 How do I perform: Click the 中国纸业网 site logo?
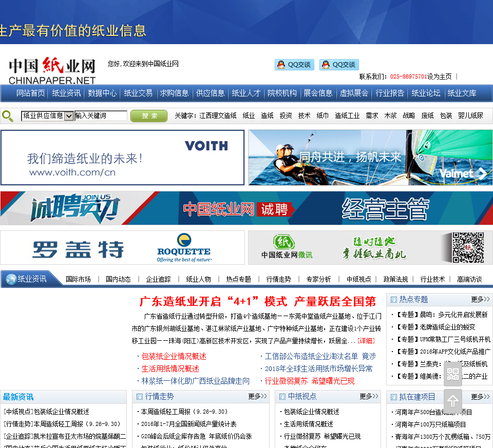tap(52, 71)
